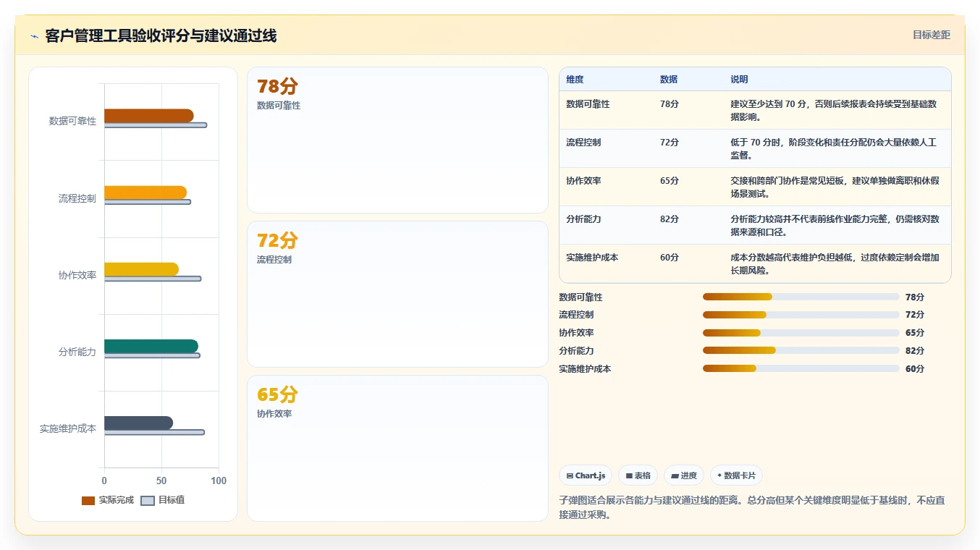Click description starting 建议至少达到 70 分
980x550 pixels.
point(834,110)
